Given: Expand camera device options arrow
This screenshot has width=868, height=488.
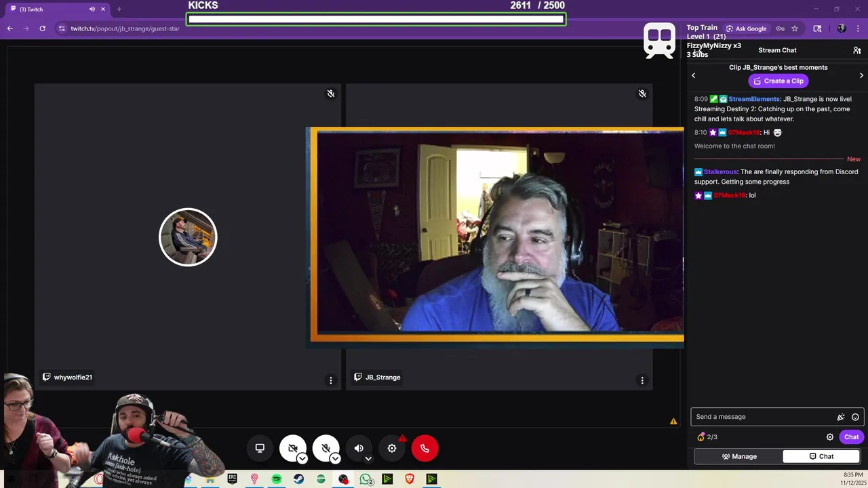Looking at the screenshot, I should tap(302, 459).
